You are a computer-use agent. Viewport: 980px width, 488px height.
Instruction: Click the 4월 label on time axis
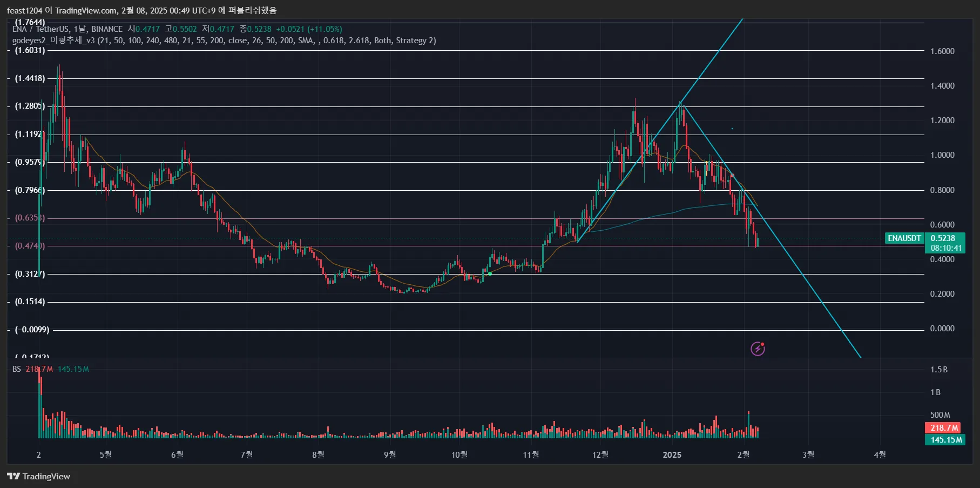(x=880, y=455)
